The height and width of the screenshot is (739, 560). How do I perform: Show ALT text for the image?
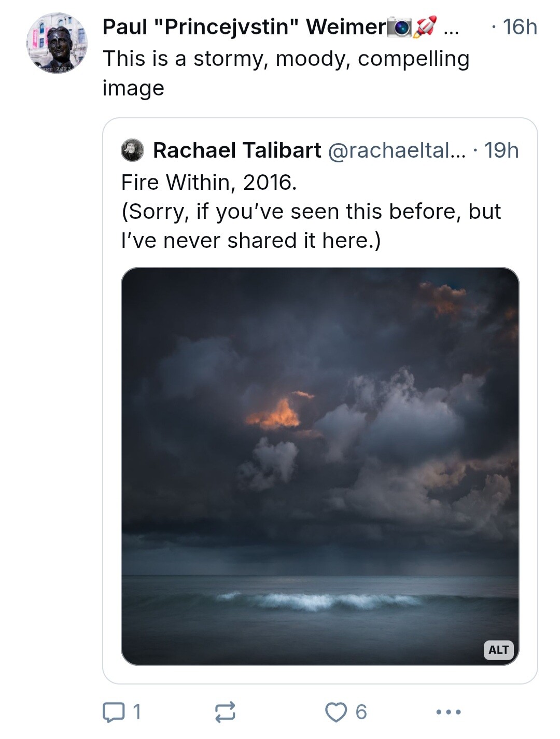pos(499,650)
